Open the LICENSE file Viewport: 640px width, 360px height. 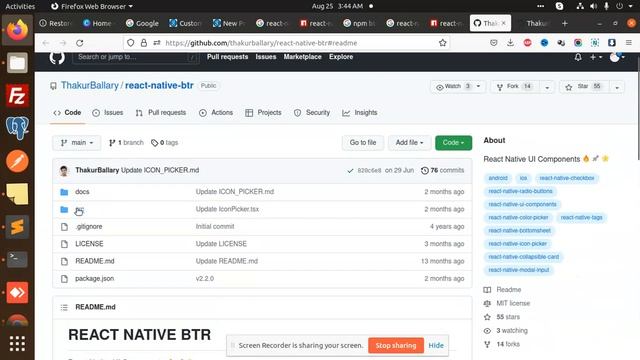(89, 244)
